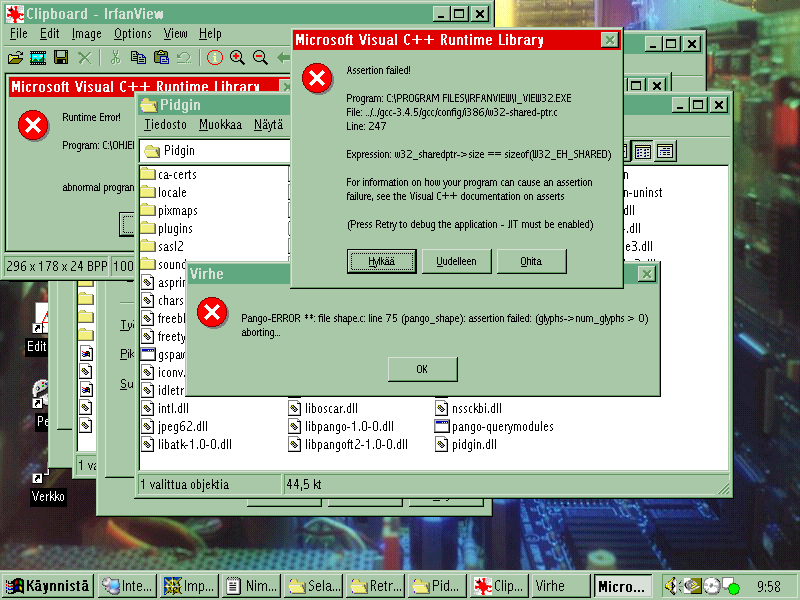Click the Undo icon in IrfanView toolbar
The image size is (800, 600).
(x=184, y=58)
